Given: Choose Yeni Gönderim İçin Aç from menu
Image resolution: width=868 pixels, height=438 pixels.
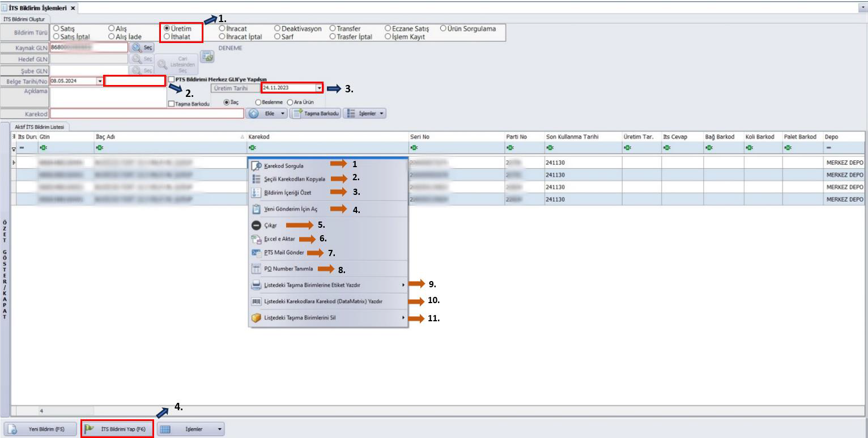Looking at the screenshot, I should click(x=291, y=209).
